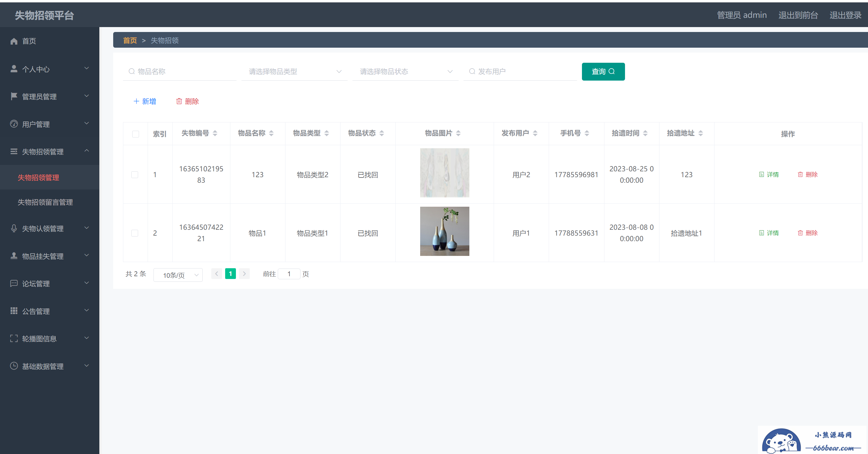Toggle the select-all checkbox in table header
The width and height of the screenshot is (868, 454).
point(135,134)
